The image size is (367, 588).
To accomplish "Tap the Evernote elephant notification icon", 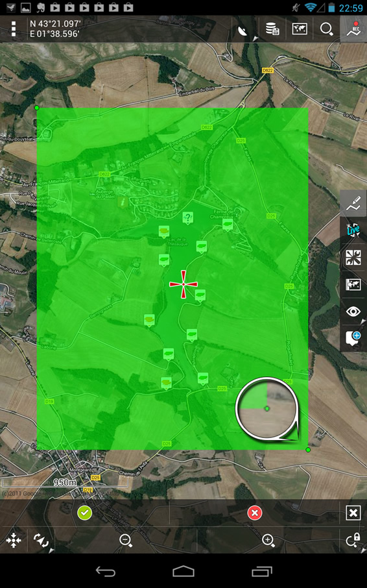I will [41, 7].
